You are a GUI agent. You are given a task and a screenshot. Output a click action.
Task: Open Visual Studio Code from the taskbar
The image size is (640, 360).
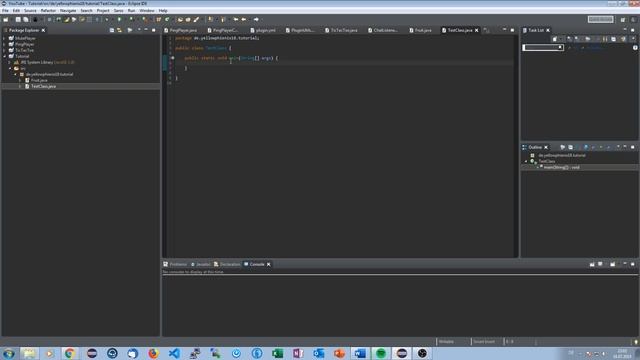(174, 353)
